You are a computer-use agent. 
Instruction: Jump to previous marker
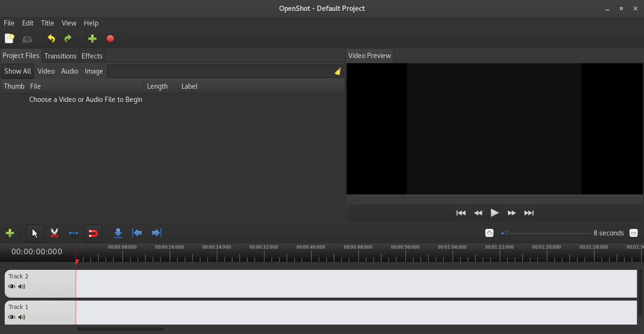(x=137, y=233)
